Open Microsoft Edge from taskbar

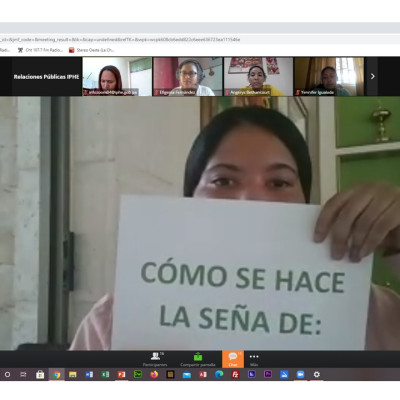(219, 375)
